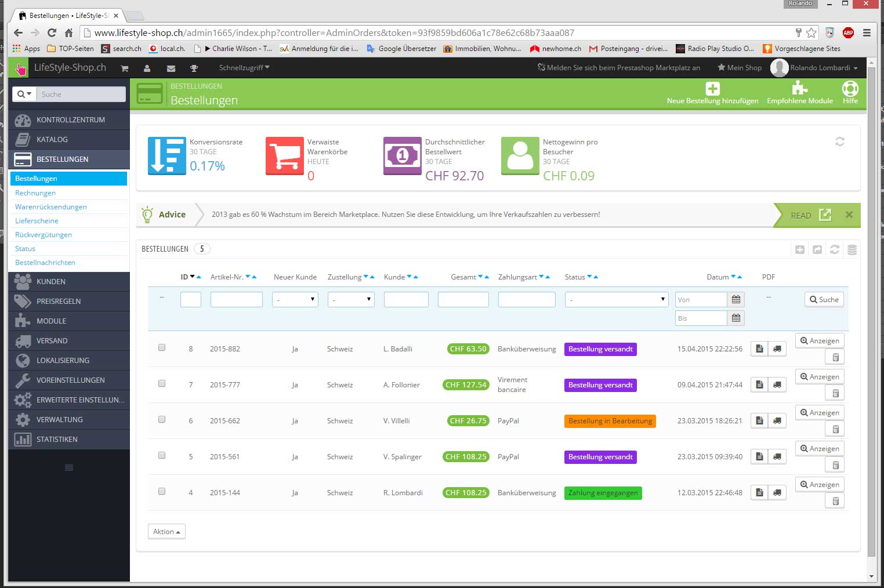Click the browser home icon
Viewport: 884px width, 588px height.
[68, 33]
